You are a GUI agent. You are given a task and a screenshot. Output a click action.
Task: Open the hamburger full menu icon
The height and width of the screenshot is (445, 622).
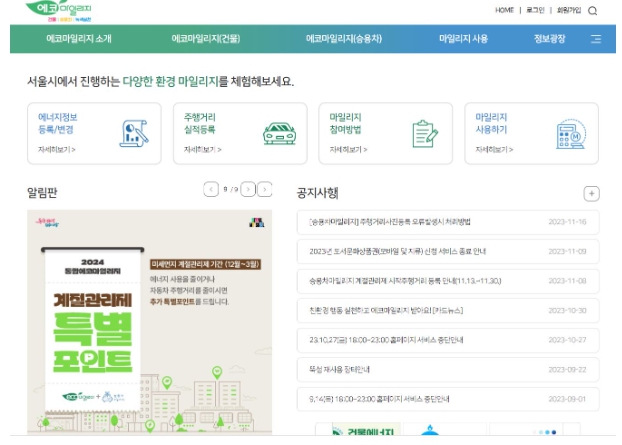pos(596,39)
